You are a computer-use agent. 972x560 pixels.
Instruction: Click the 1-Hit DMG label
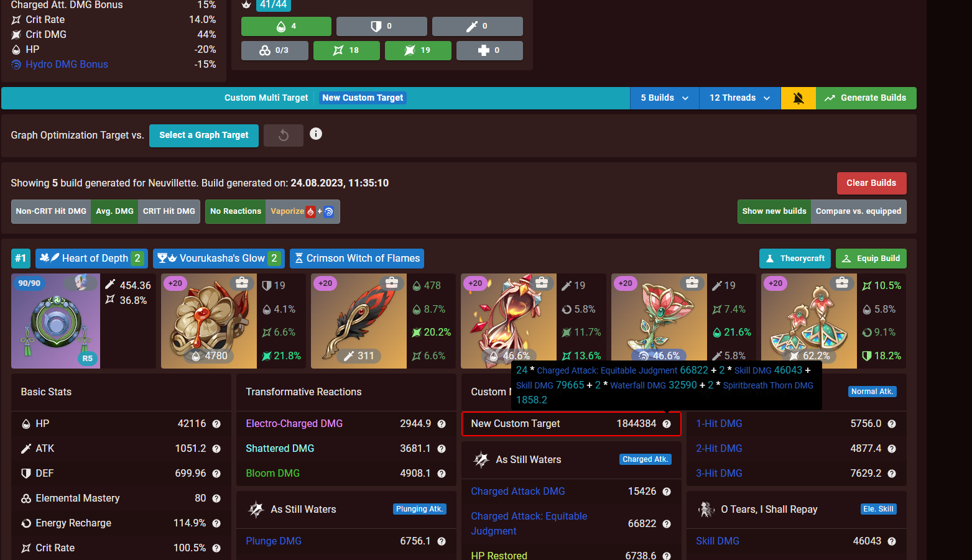719,424
